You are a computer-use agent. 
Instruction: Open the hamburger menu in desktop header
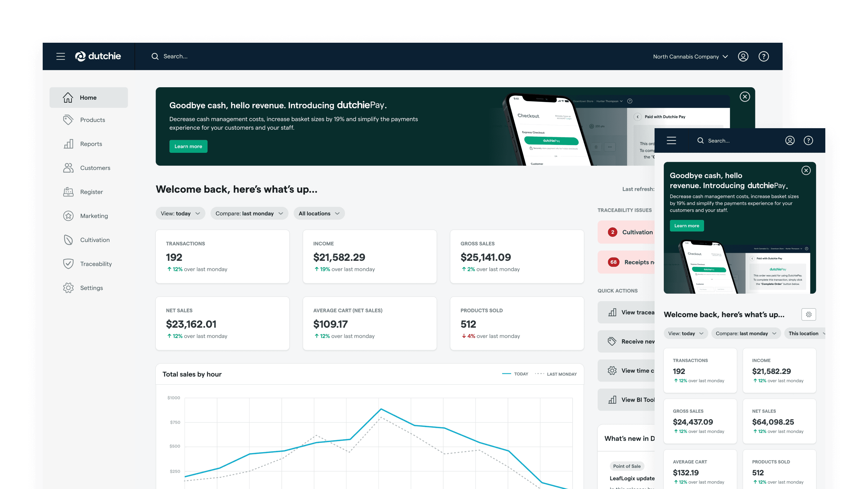coord(61,56)
